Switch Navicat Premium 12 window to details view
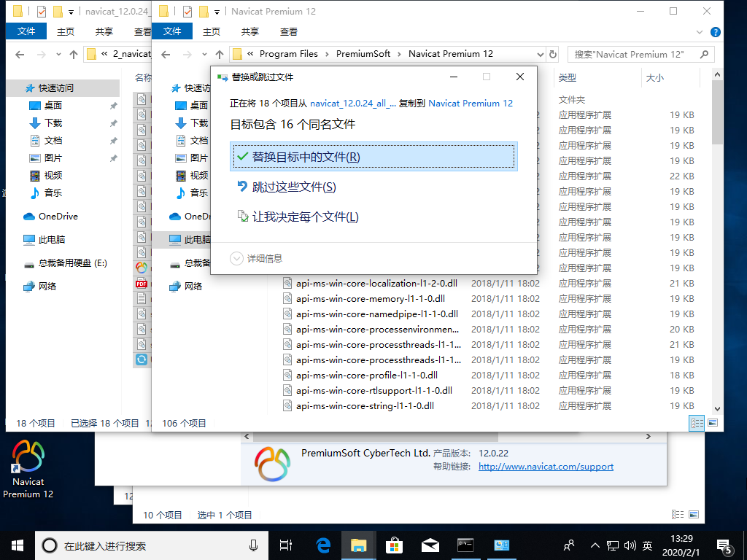This screenshot has width=747, height=560. (x=697, y=423)
